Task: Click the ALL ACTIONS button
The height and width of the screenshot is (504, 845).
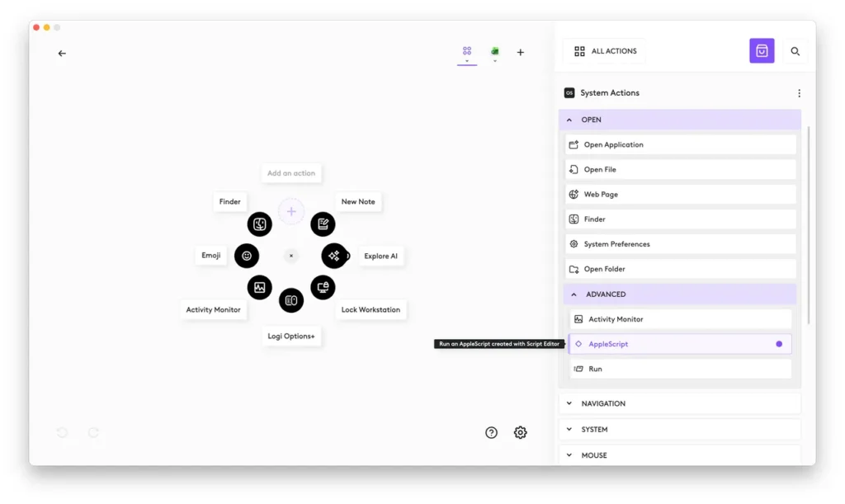Action: pos(604,50)
